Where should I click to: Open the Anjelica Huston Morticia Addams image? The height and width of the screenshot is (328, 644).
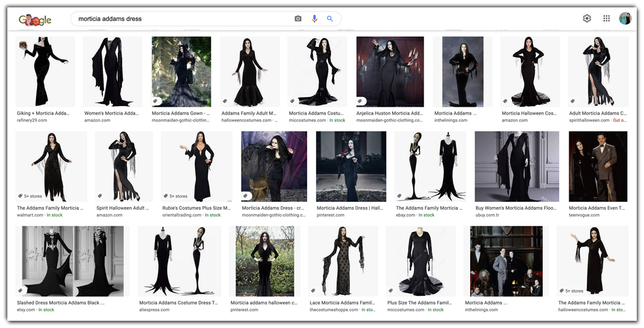click(x=390, y=72)
